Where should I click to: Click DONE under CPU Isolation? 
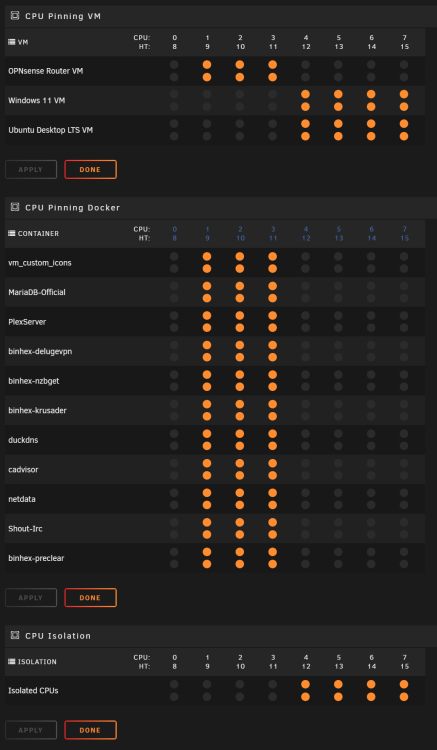pyautogui.click(x=90, y=730)
